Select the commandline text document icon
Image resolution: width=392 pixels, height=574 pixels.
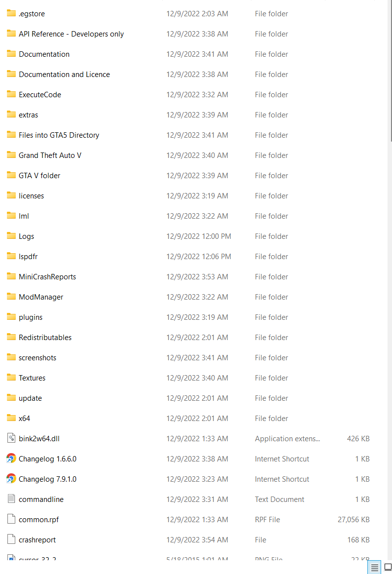tap(11, 499)
